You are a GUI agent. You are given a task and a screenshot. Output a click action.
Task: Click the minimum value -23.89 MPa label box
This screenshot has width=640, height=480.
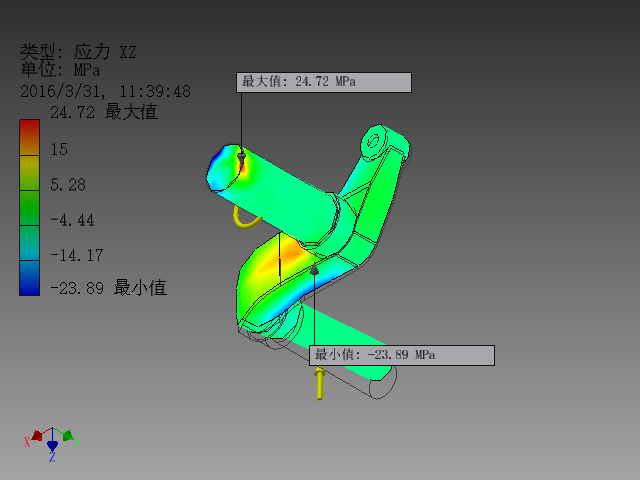(402, 356)
